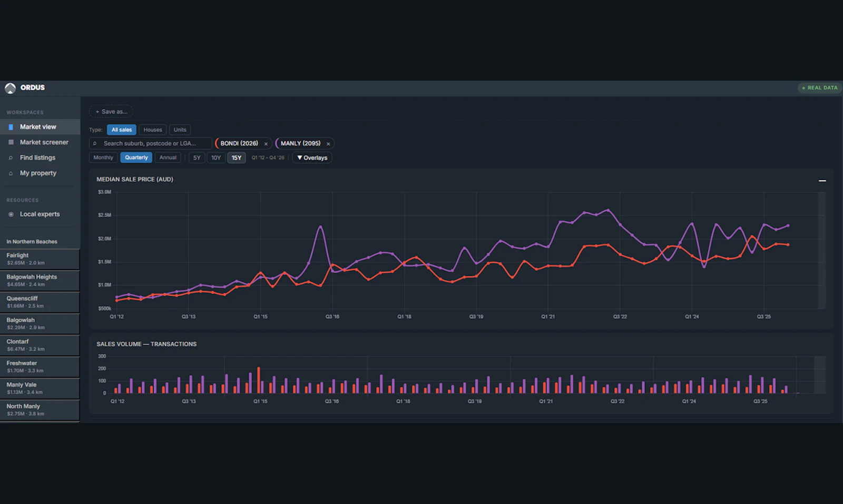Filter type to All sales
Image resolution: width=843 pixels, height=504 pixels.
pos(122,130)
